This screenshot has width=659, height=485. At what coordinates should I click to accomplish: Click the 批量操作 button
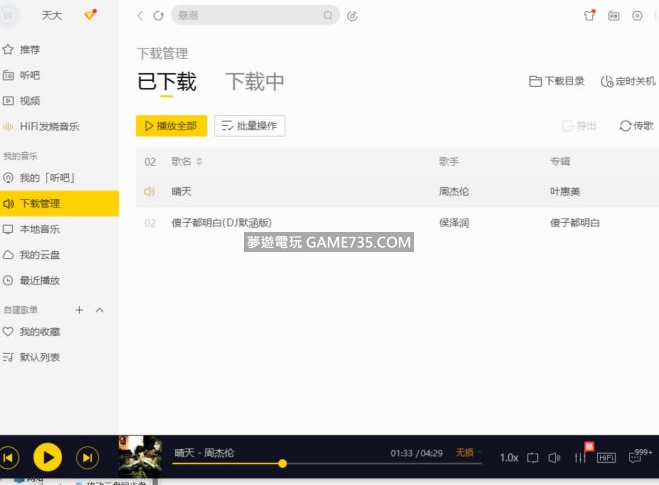[250, 126]
